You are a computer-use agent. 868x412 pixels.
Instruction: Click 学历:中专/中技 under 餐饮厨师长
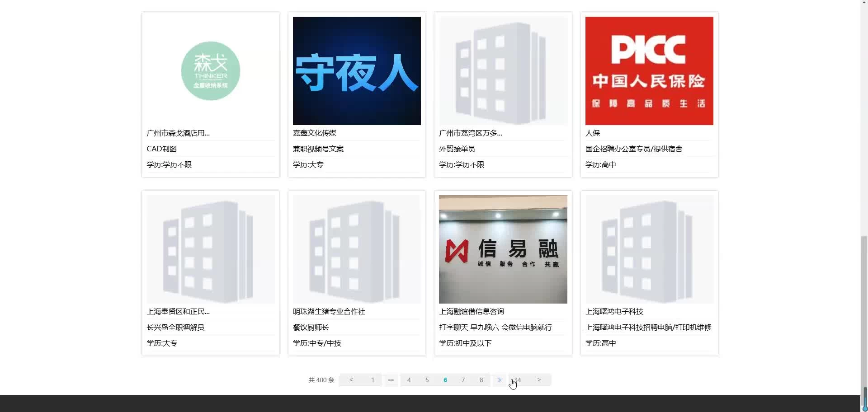[x=317, y=343]
